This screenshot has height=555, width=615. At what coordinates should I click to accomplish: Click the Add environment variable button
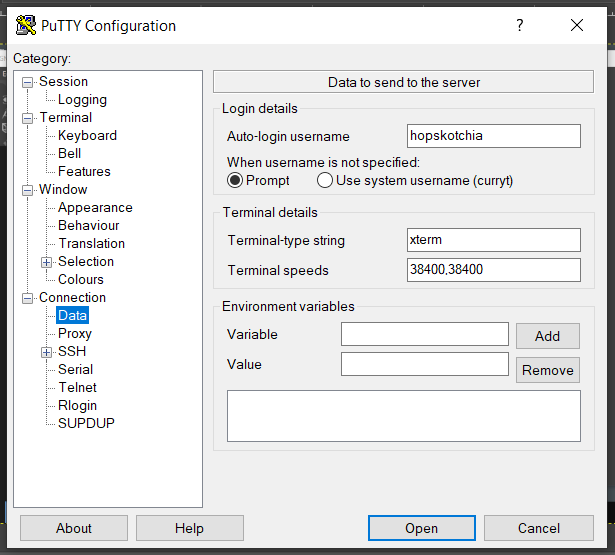click(x=547, y=336)
